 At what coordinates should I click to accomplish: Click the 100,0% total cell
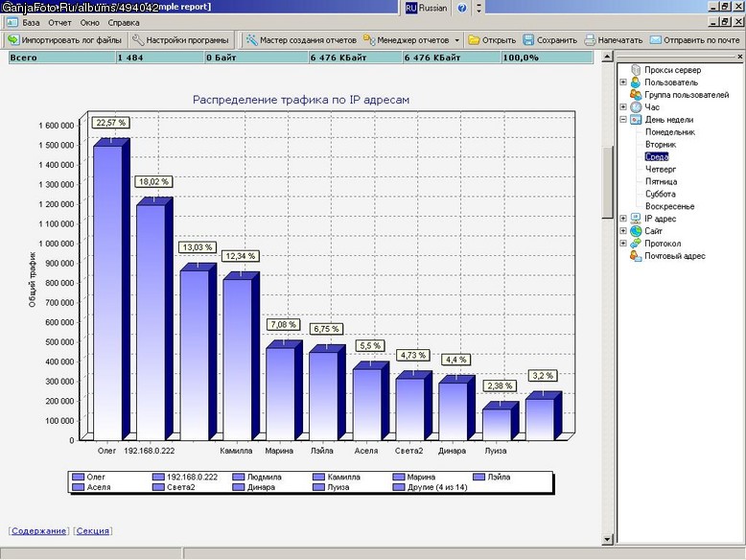(548, 58)
